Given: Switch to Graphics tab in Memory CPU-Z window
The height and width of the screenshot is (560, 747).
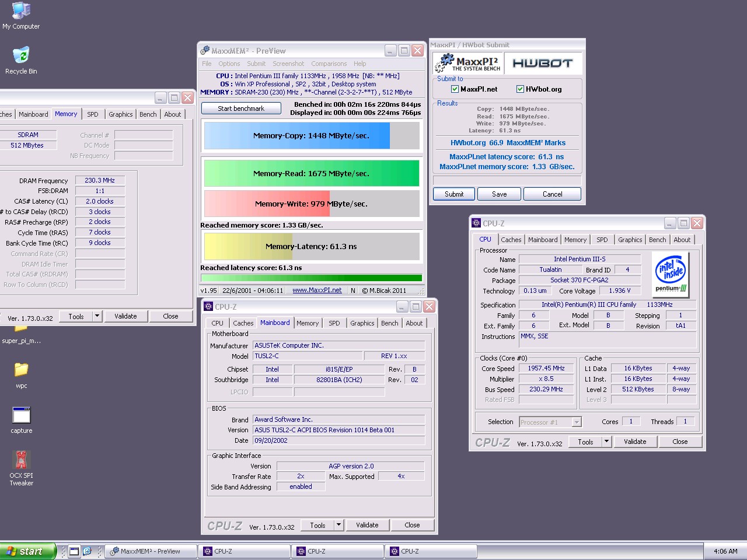Looking at the screenshot, I should click(121, 114).
